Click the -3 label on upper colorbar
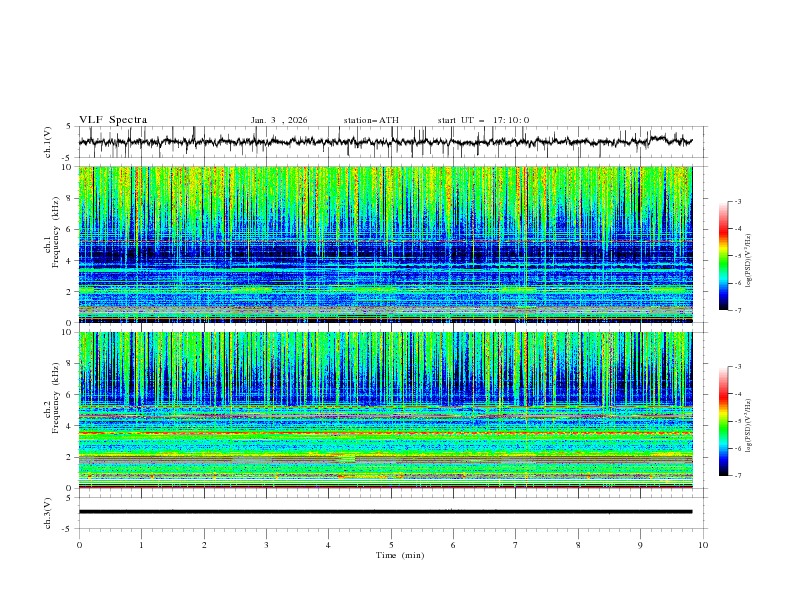 pos(736,202)
